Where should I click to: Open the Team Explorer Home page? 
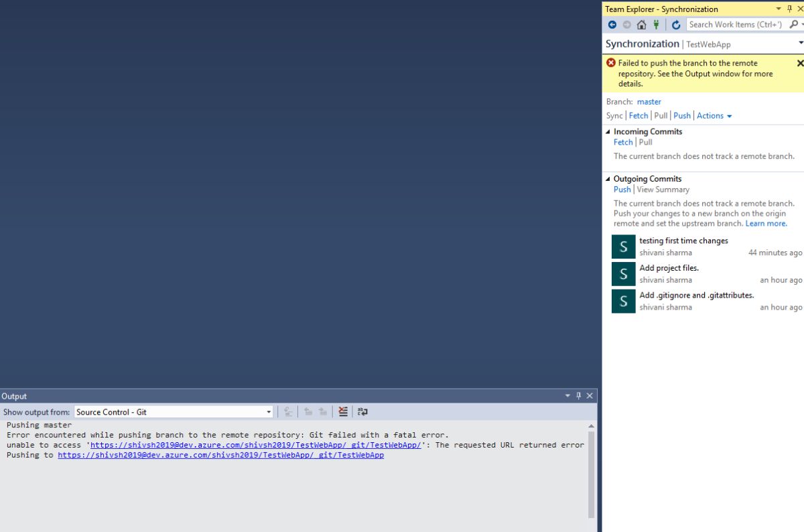tap(642, 25)
